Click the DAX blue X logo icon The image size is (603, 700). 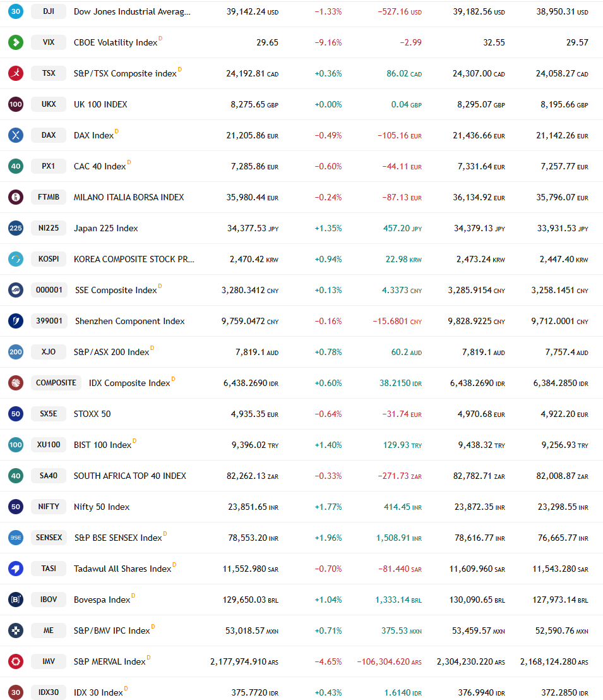pyautogui.click(x=16, y=135)
